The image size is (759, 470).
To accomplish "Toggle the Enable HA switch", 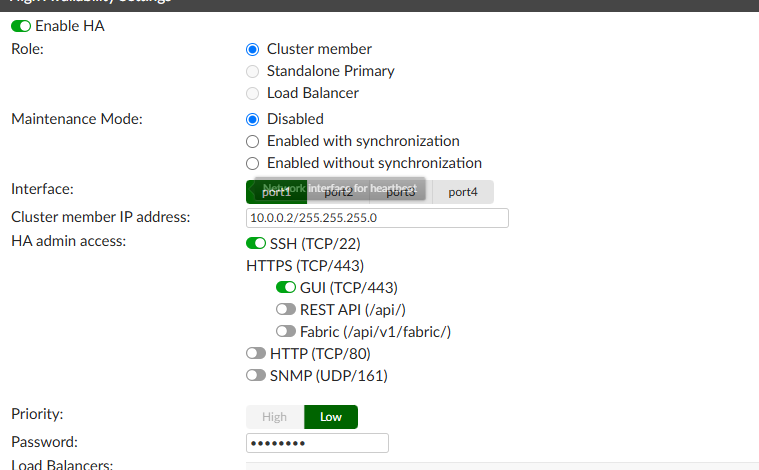I will point(21,26).
